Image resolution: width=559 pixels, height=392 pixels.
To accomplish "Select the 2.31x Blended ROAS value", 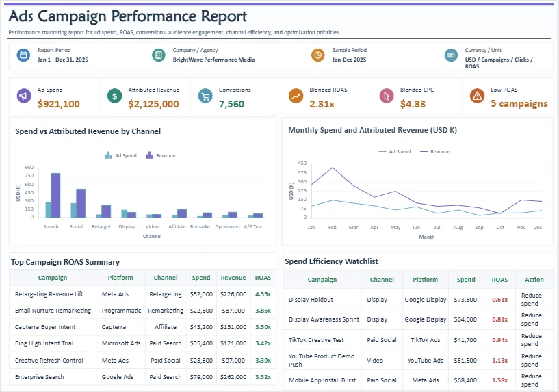I will [322, 104].
